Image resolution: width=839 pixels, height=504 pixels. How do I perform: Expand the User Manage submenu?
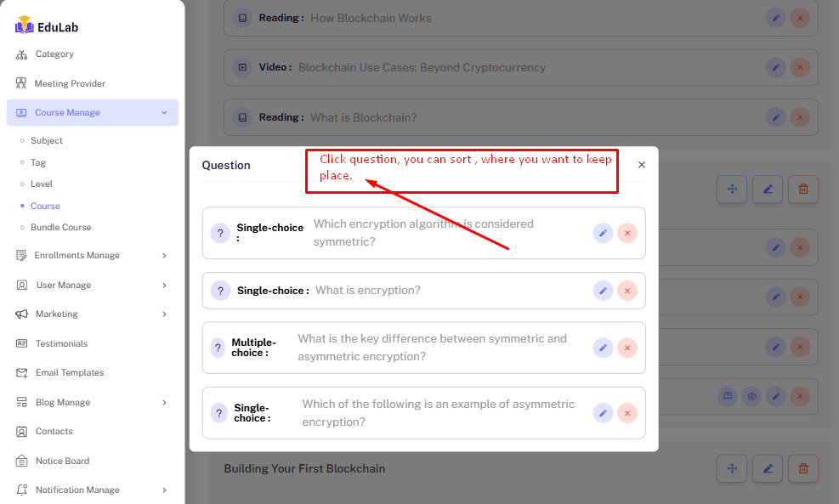(x=163, y=286)
